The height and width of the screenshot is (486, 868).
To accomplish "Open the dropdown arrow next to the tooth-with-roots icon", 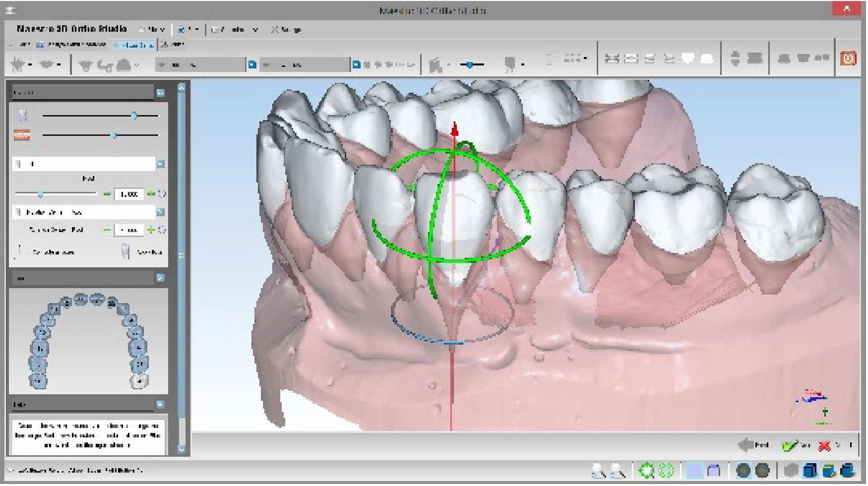I will pyautogui.click(x=30, y=65).
